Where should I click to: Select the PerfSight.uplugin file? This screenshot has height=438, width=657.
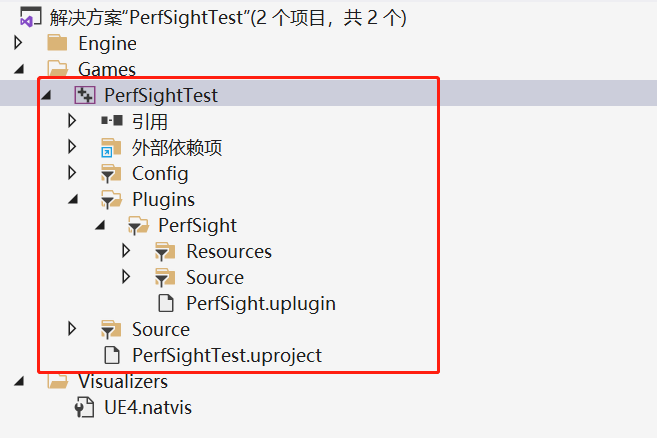(260, 304)
